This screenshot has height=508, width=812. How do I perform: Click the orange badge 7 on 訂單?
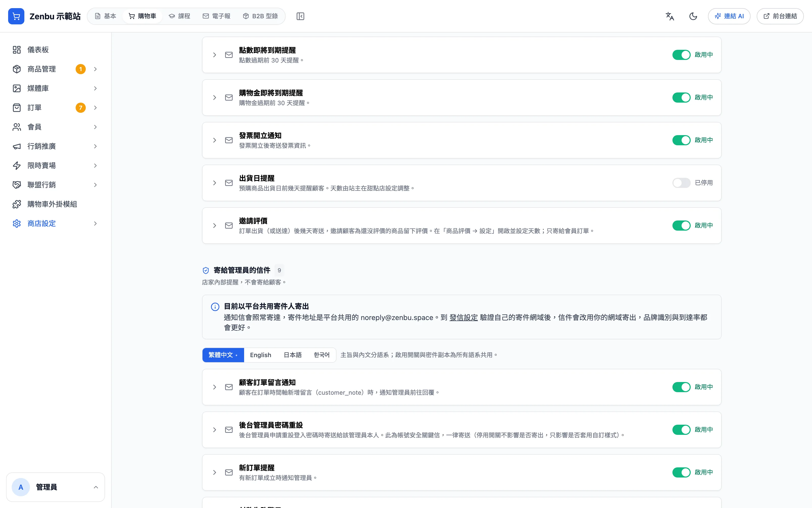click(80, 107)
